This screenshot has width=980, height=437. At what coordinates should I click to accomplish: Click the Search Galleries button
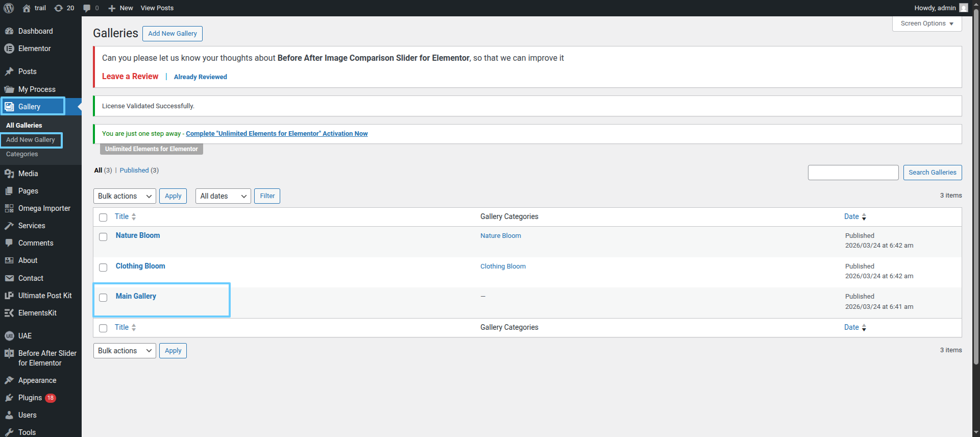point(932,173)
